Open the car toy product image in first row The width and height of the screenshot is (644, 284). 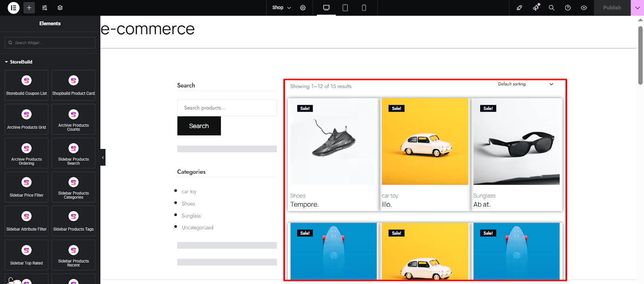pos(425,141)
